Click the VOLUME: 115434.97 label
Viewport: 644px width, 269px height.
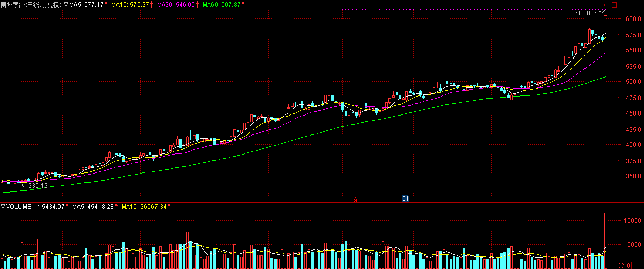coord(35,206)
